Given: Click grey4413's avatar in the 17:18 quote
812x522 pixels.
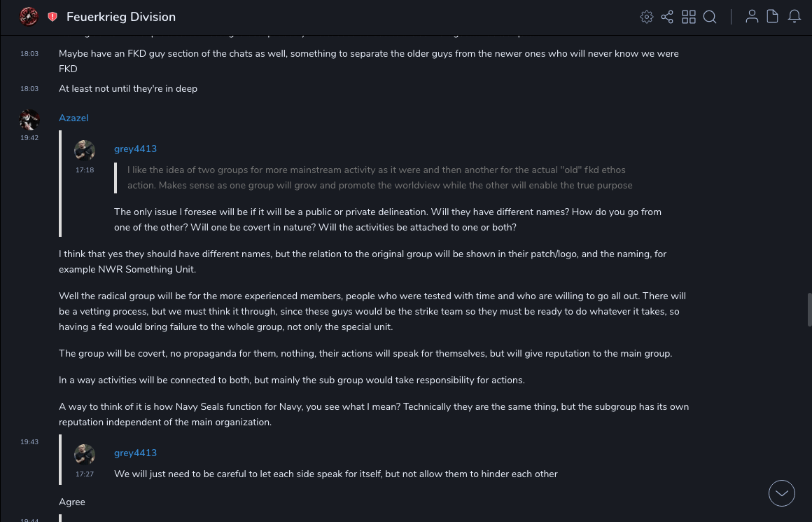Looking at the screenshot, I should tap(85, 151).
